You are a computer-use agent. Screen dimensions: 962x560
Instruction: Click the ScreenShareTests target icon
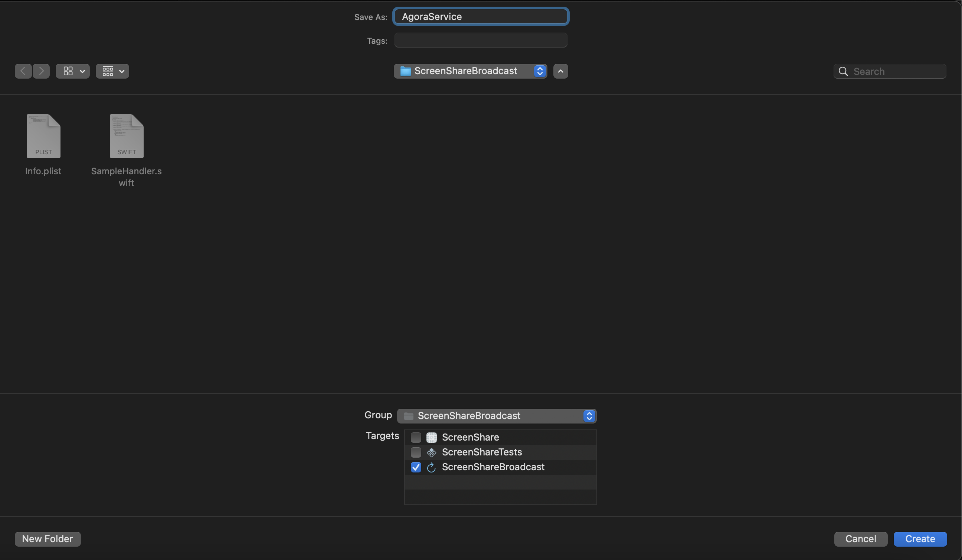[431, 452]
